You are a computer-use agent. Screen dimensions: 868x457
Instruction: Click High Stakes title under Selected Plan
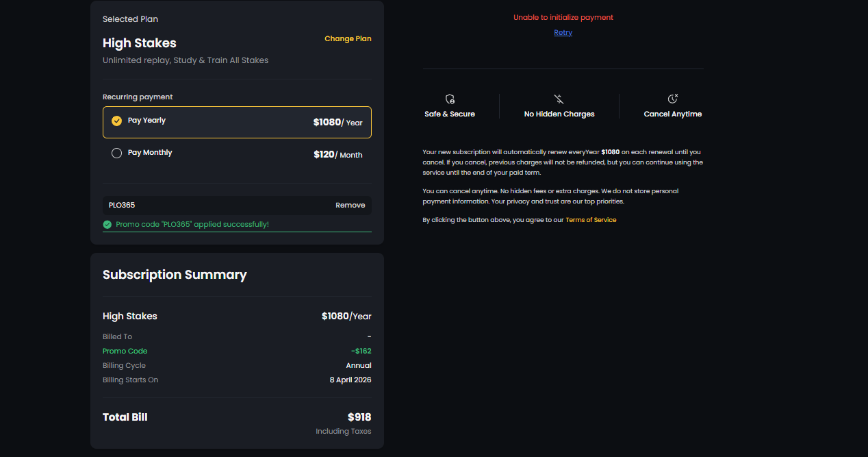[x=140, y=43]
